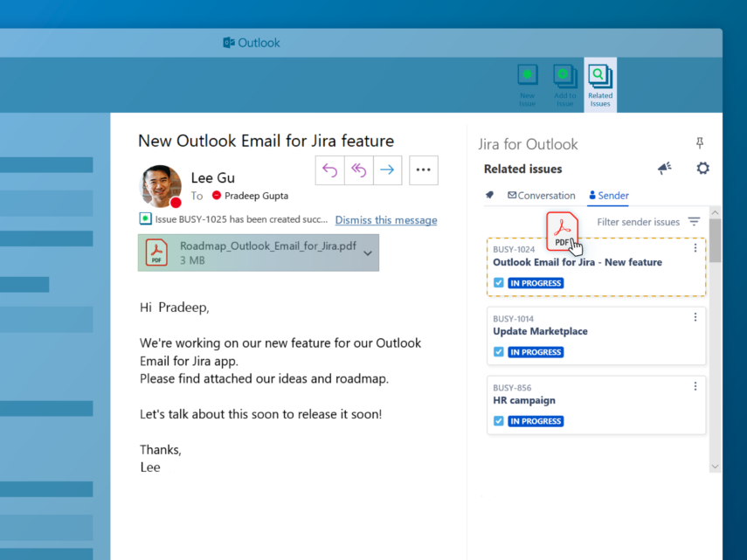Click the Forward arrow button
747x560 pixels.
387,170
